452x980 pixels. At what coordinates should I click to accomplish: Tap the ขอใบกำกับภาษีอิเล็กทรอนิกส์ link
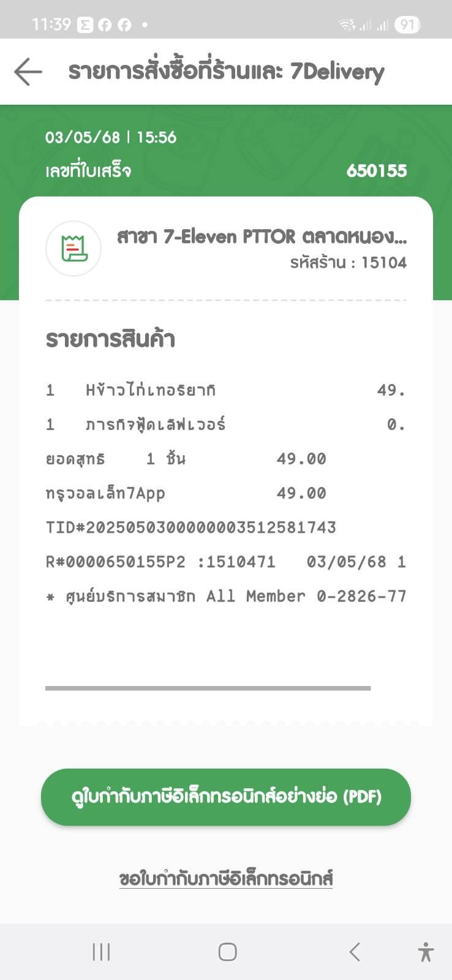pyautogui.click(x=226, y=878)
